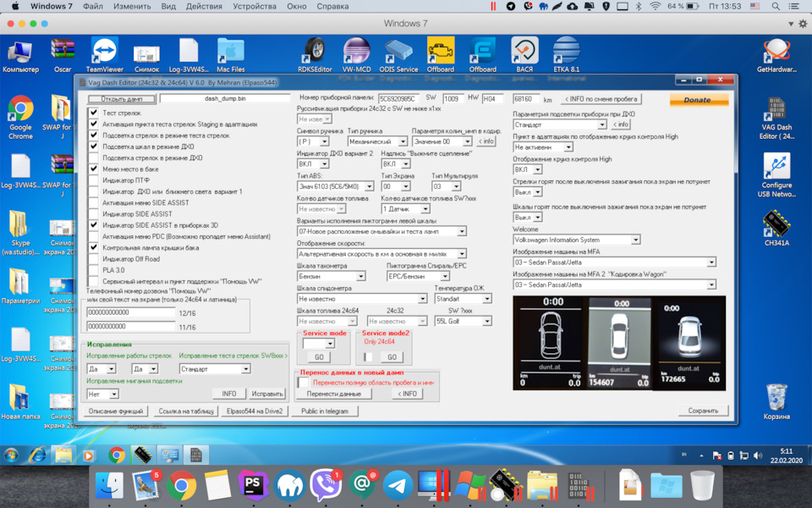Open Отображение скорости dropdown

[381, 254]
